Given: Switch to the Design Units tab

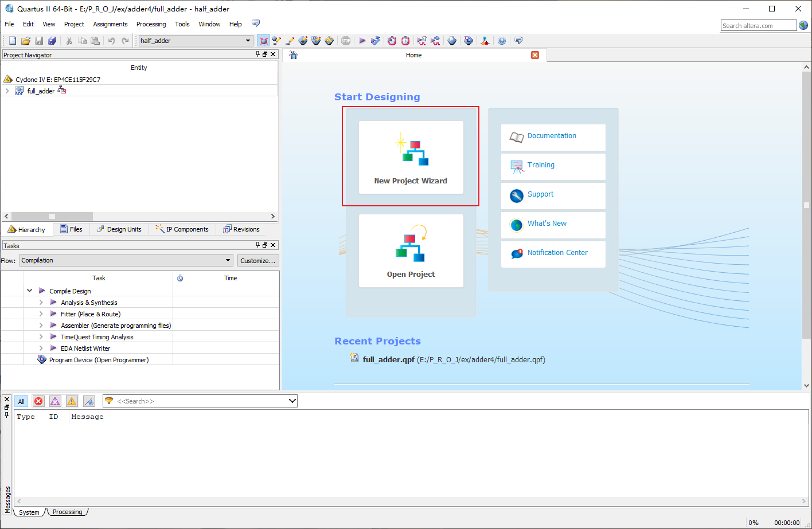Looking at the screenshot, I should point(119,229).
